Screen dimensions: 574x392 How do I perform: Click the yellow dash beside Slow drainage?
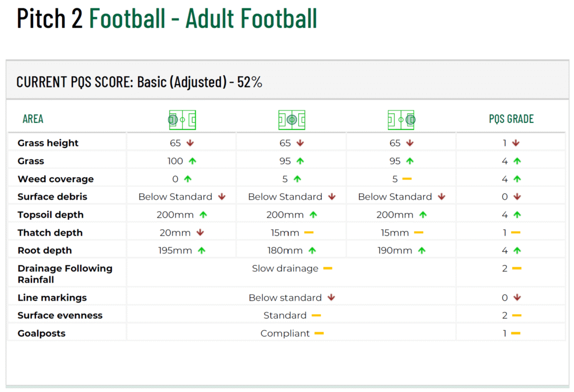tap(328, 269)
